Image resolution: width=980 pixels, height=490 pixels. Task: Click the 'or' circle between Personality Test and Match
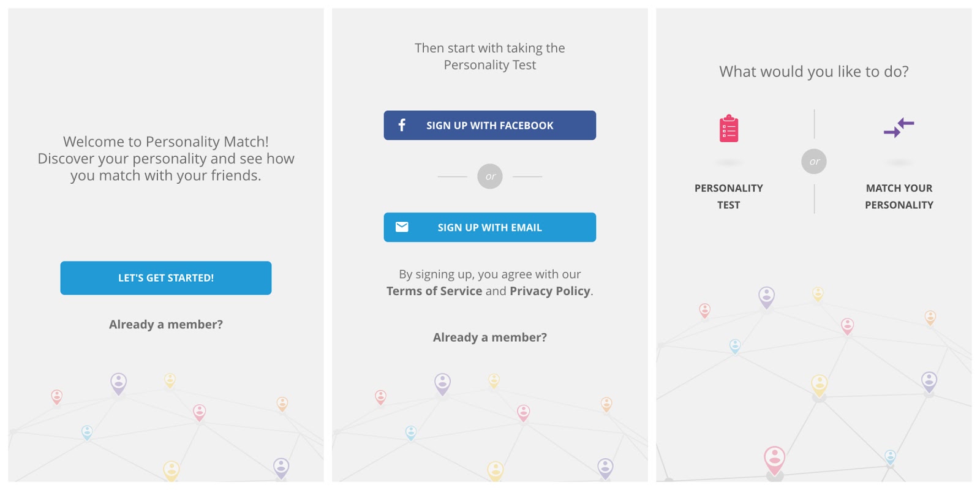pyautogui.click(x=814, y=162)
